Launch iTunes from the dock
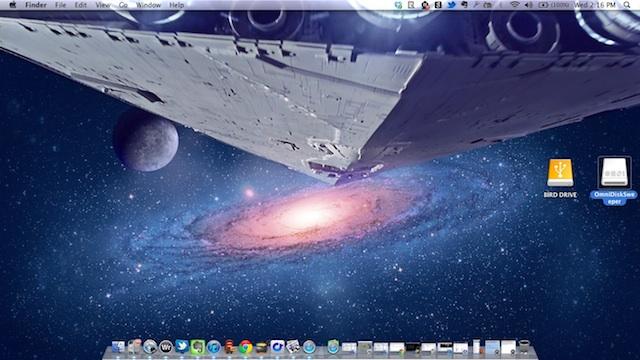 213,347
